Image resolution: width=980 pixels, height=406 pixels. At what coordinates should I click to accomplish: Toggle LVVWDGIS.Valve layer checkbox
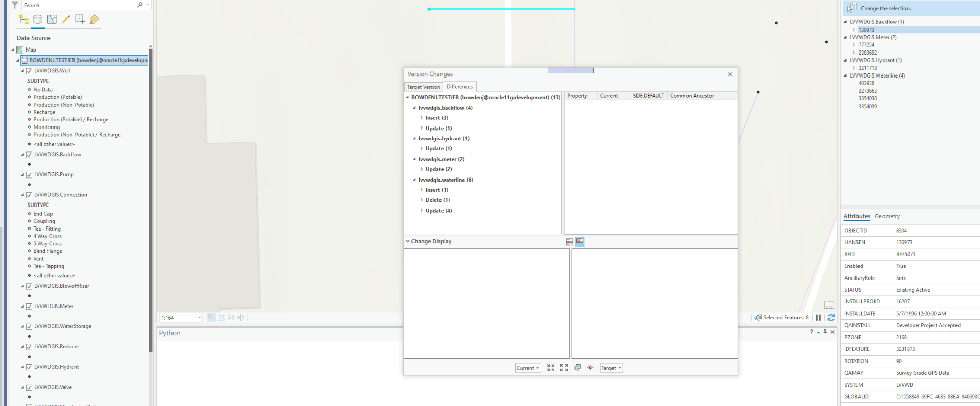pyautogui.click(x=29, y=388)
